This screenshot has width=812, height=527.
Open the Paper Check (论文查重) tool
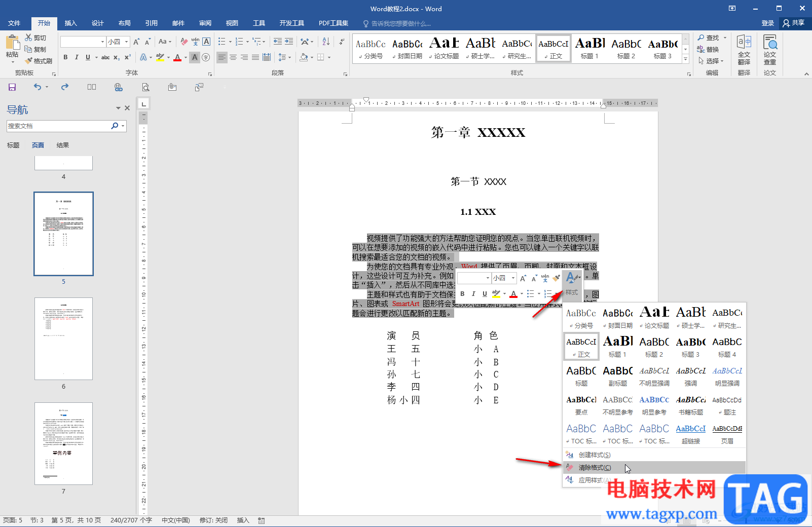tap(770, 49)
